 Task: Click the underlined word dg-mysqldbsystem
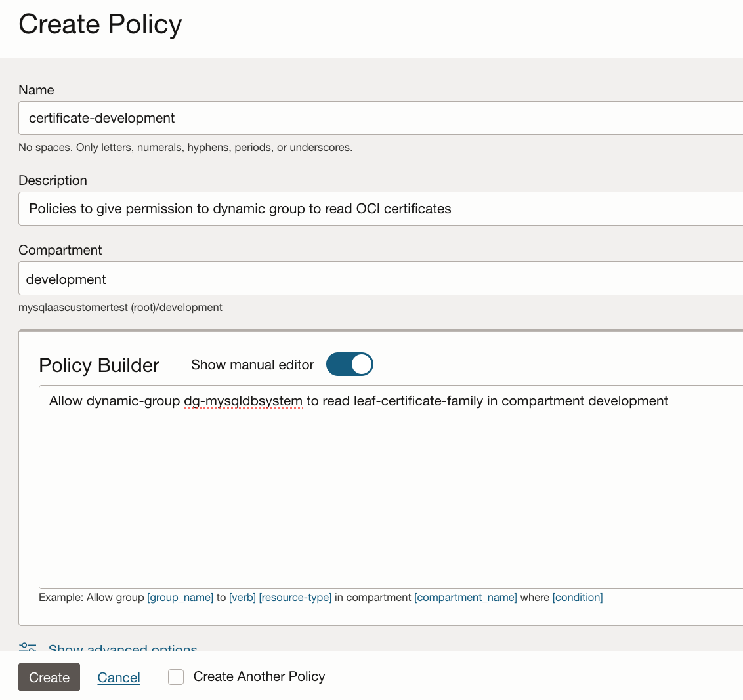pyautogui.click(x=244, y=401)
